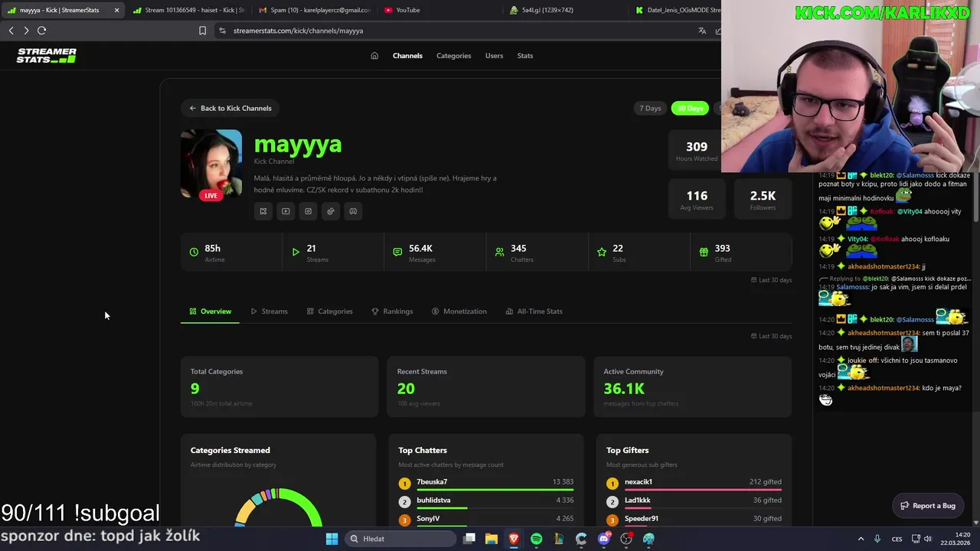Click the Report a Bug button

(x=928, y=506)
